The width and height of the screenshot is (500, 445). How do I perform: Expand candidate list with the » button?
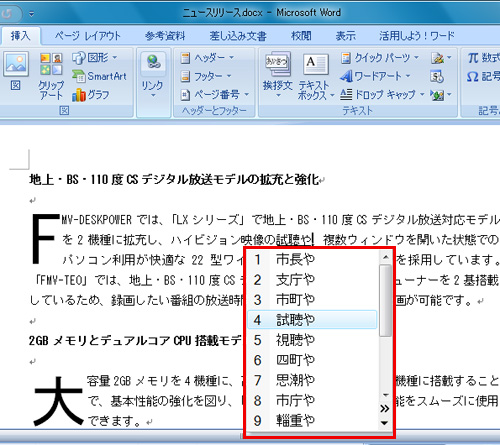point(385,408)
